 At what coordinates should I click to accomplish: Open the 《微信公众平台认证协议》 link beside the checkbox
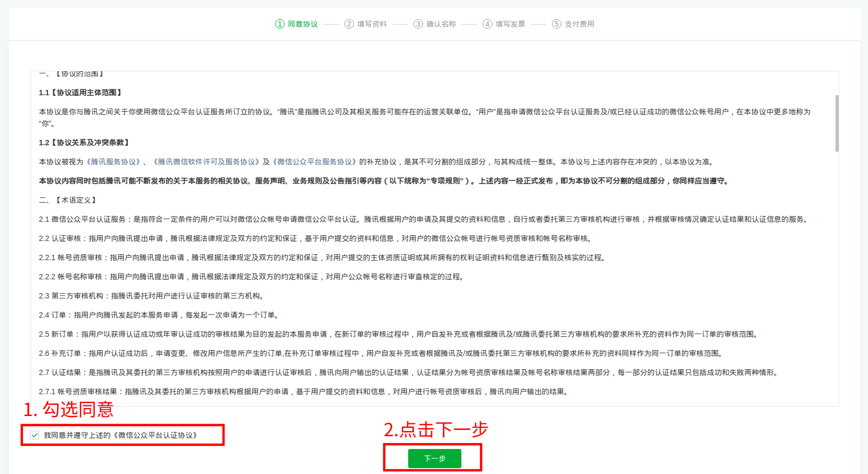155,435
